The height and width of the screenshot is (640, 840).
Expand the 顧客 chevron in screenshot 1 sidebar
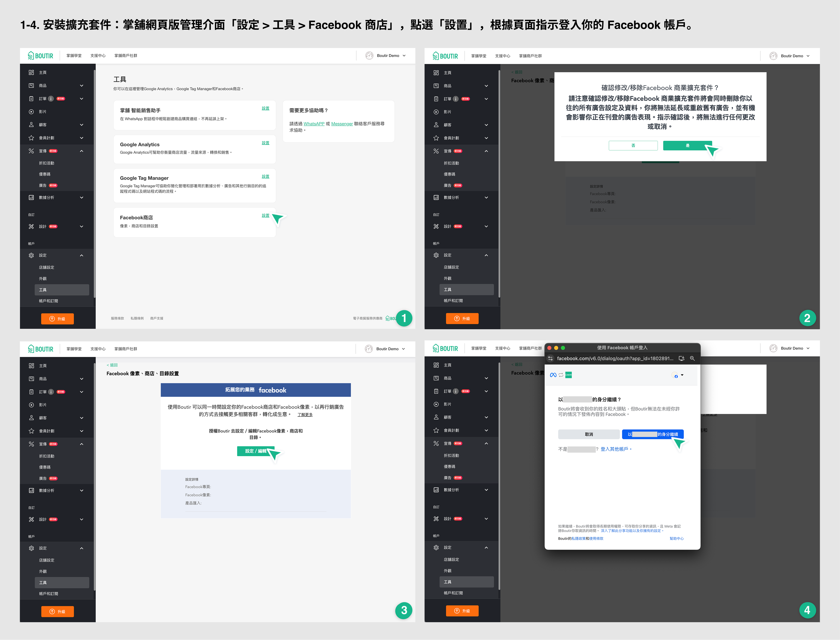(x=81, y=125)
